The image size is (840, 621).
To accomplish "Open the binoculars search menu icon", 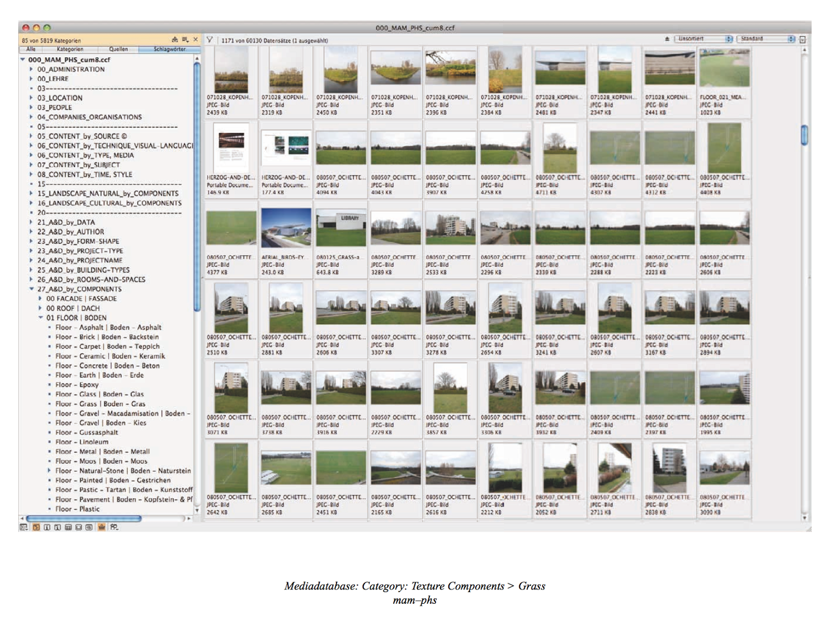I will pos(114,527).
